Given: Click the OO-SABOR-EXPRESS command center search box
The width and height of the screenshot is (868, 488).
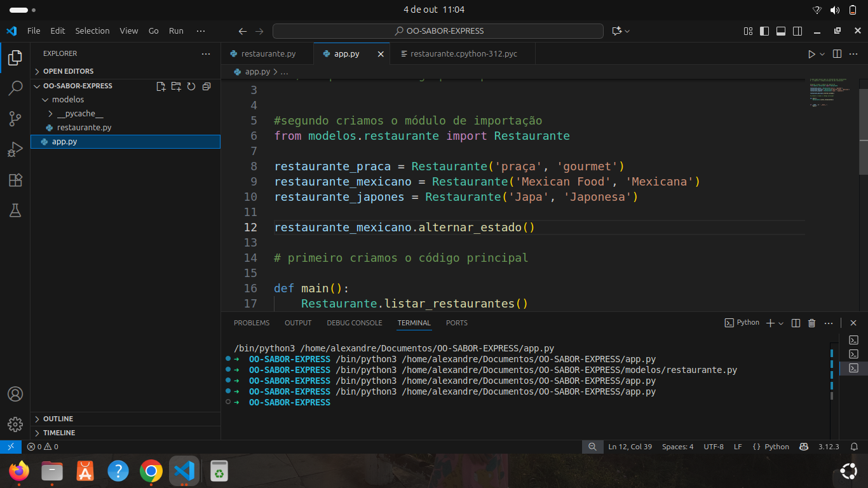Looking at the screenshot, I should 438,30.
